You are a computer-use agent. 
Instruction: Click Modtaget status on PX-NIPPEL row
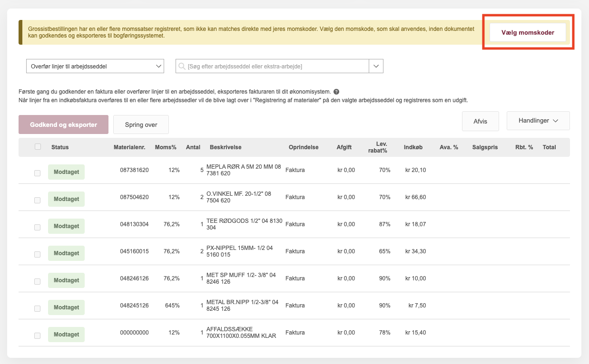point(66,253)
